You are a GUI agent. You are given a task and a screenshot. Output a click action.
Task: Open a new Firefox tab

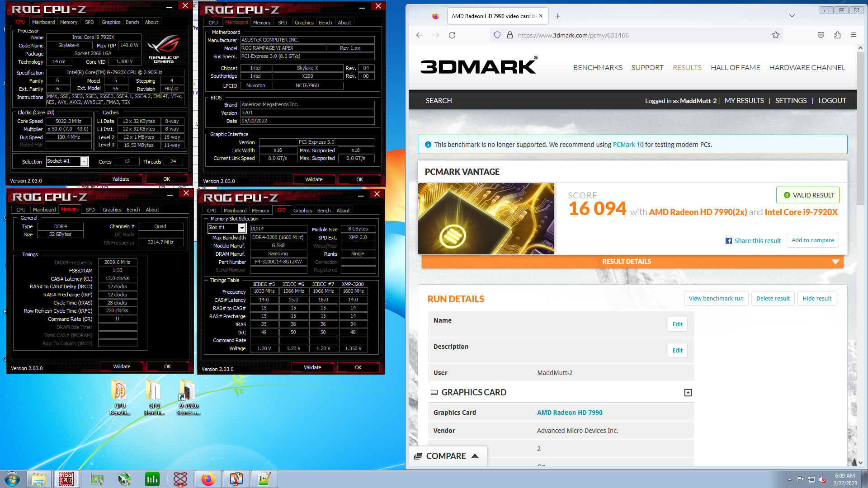pos(558,16)
